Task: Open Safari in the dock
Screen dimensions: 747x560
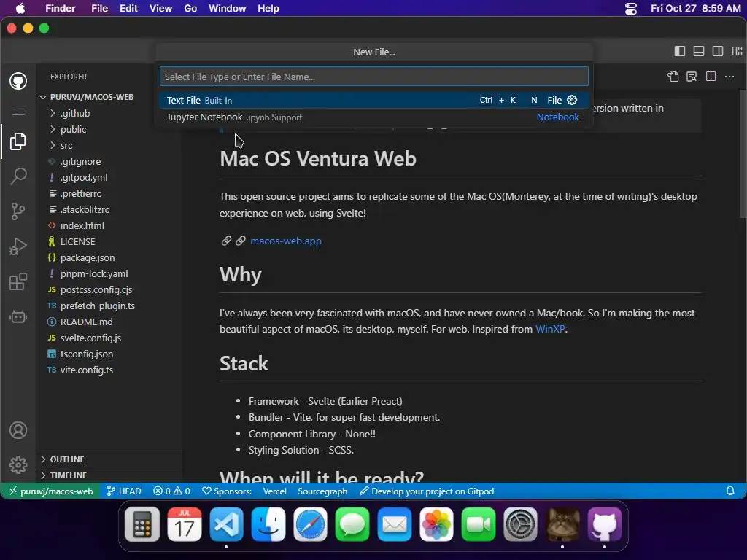Action: click(x=310, y=525)
